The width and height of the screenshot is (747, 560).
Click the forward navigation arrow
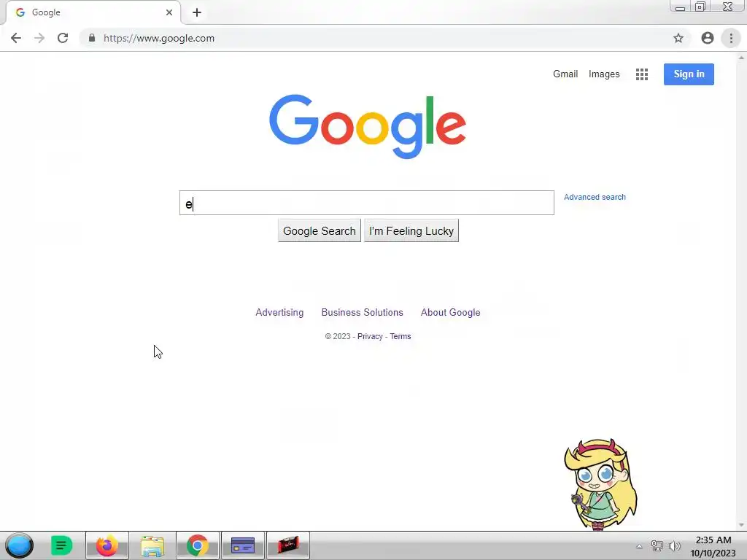pos(39,38)
